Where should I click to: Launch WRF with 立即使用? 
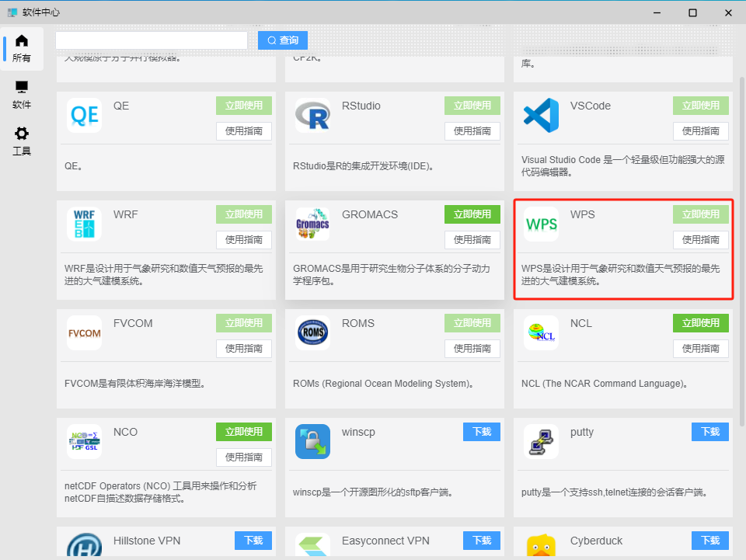click(x=243, y=214)
